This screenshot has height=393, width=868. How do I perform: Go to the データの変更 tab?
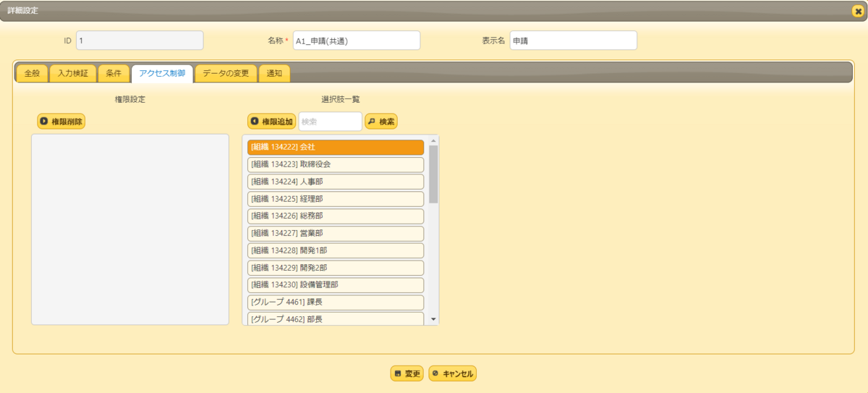226,73
